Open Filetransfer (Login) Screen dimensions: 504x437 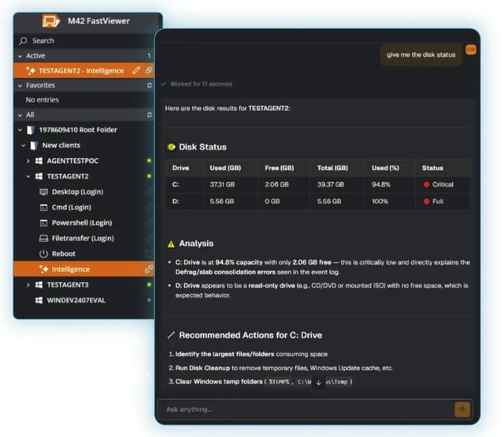(x=83, y=238)
